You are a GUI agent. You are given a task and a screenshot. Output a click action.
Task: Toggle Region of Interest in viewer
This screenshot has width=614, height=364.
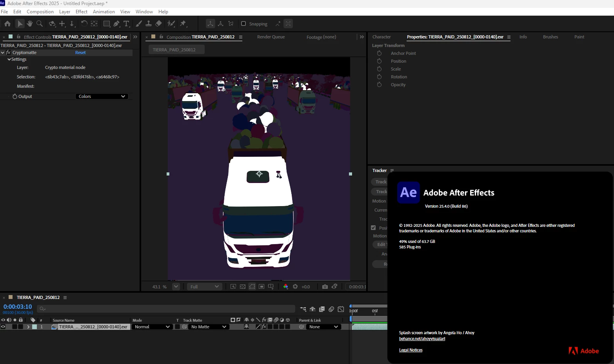(x=262, y=287)
